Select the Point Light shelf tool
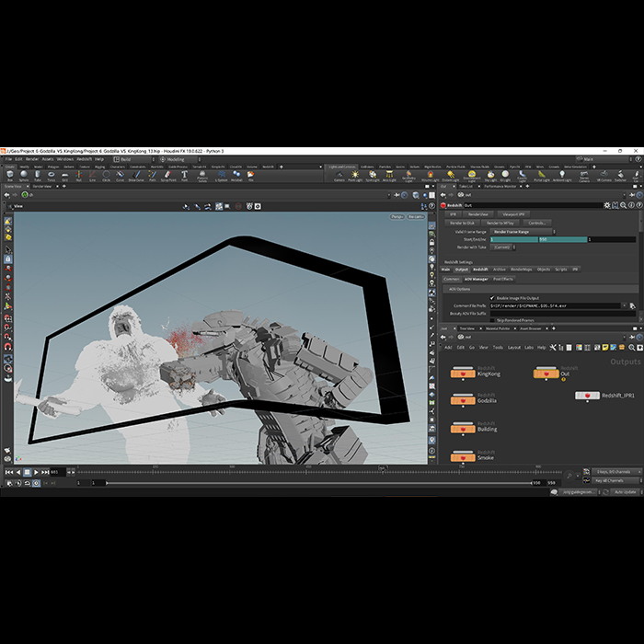Screen dimensions: 644x644 356,175
